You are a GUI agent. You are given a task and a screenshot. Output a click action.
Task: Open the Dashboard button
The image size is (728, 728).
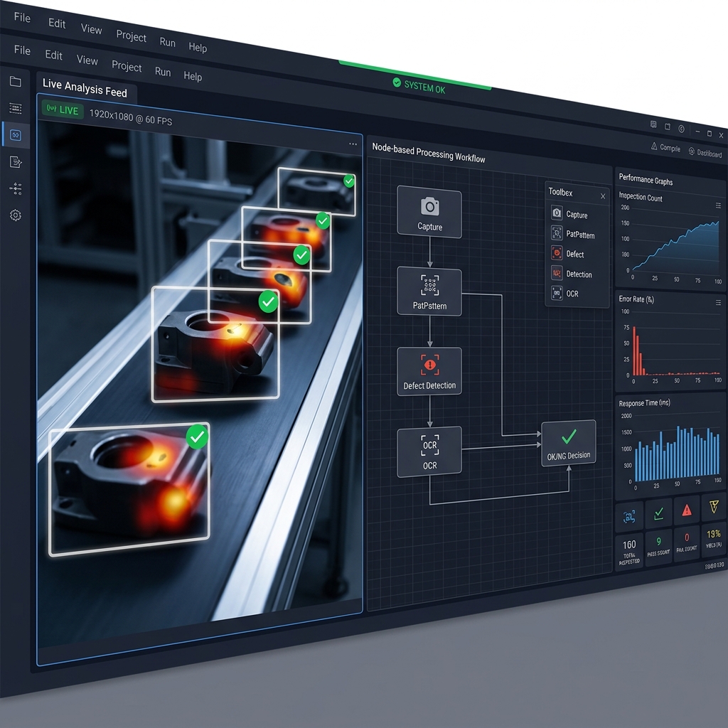point(705,152)
